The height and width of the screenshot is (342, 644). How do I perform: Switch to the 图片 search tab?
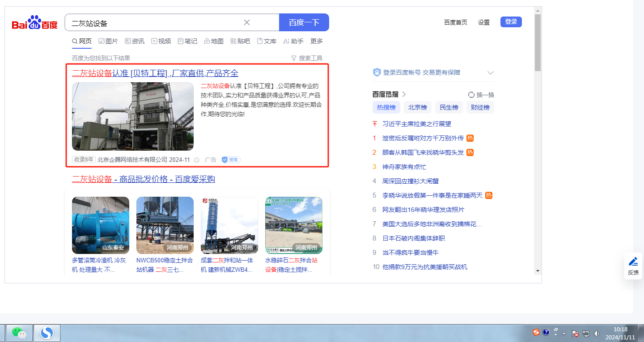(108, 41)
